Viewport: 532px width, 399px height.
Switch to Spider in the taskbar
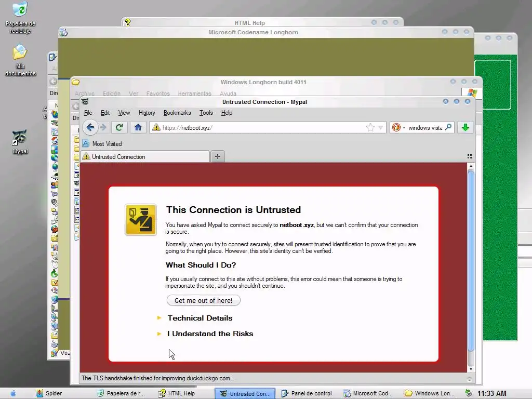pyautogui.click(x=49, y=393)
